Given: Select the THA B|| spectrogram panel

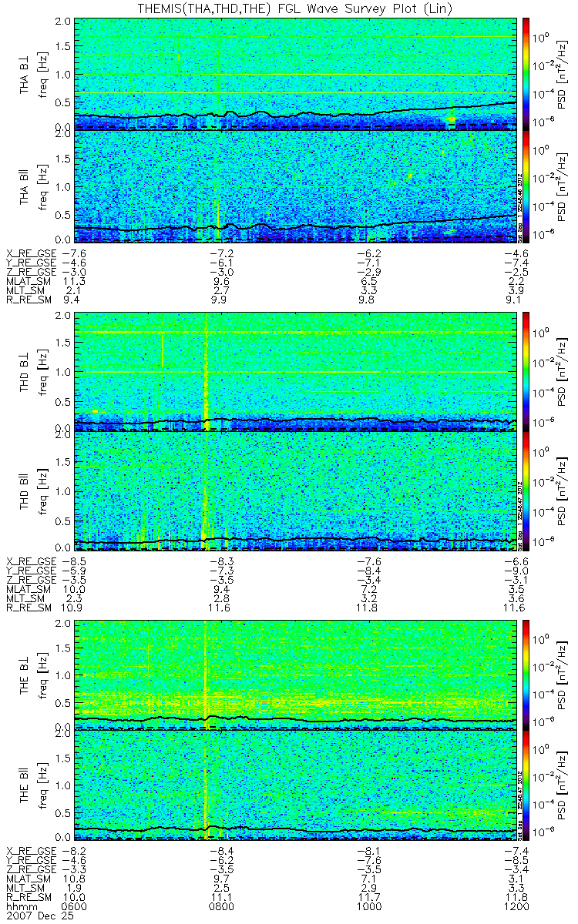Looking at the screenshot, I should pyautogui.click(x=295, y=186).
